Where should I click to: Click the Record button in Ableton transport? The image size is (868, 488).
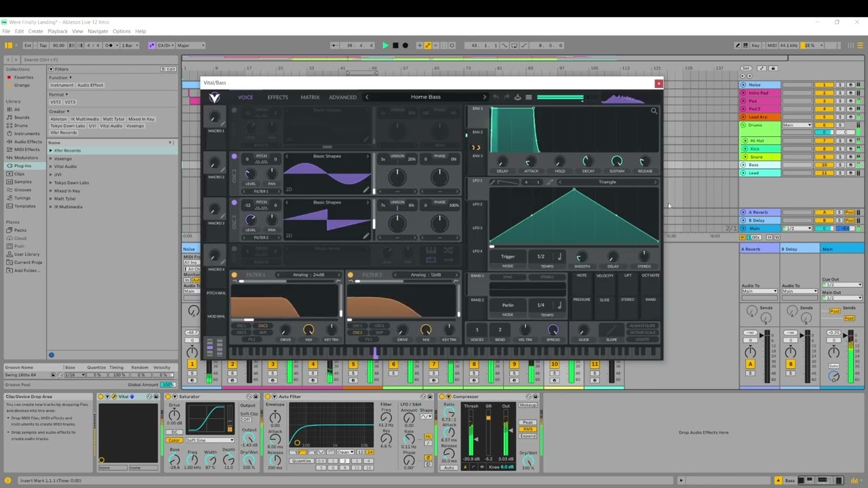[406, 45]
